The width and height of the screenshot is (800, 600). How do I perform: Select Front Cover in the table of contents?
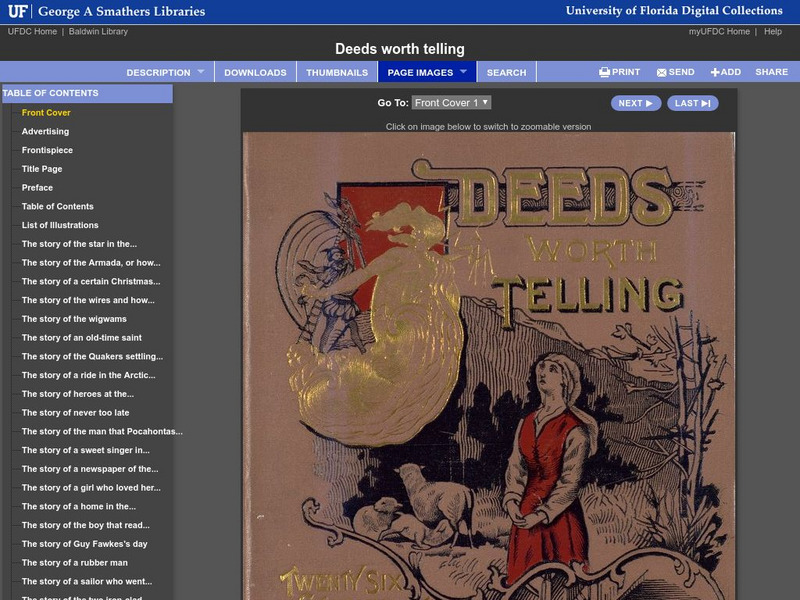44,113
